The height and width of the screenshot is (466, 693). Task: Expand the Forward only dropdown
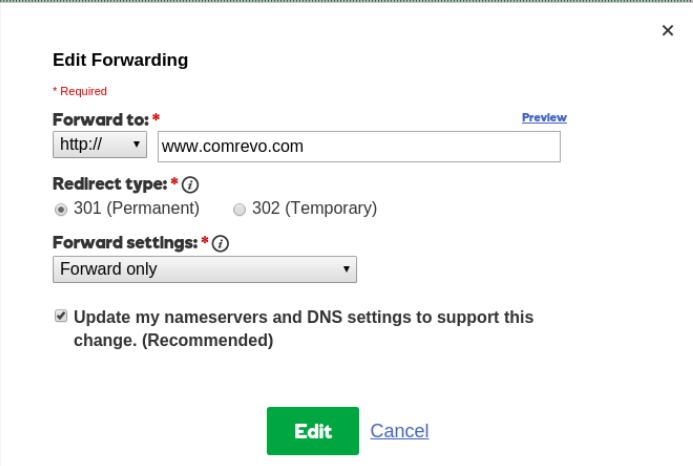coord(204,269)
